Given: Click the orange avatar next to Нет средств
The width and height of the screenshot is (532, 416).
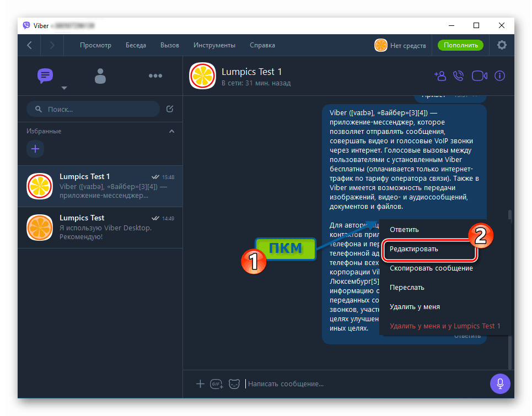Looking at the screenshot, I should (x=381, y=45).
